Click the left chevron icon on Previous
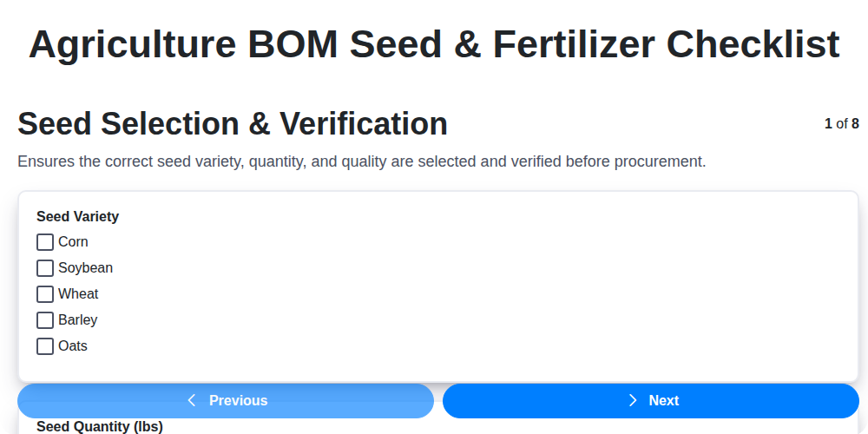The image size is (868, 434). (x=192, y=400)
